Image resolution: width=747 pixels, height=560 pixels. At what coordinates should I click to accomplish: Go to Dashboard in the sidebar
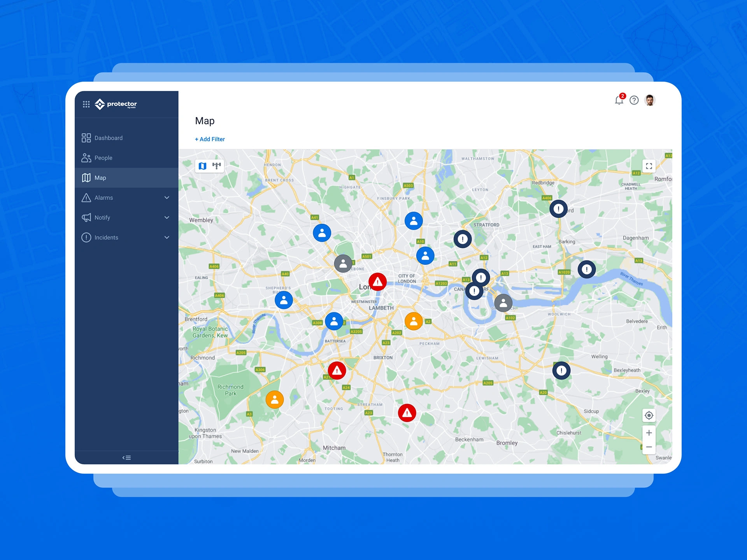point(108,138)
